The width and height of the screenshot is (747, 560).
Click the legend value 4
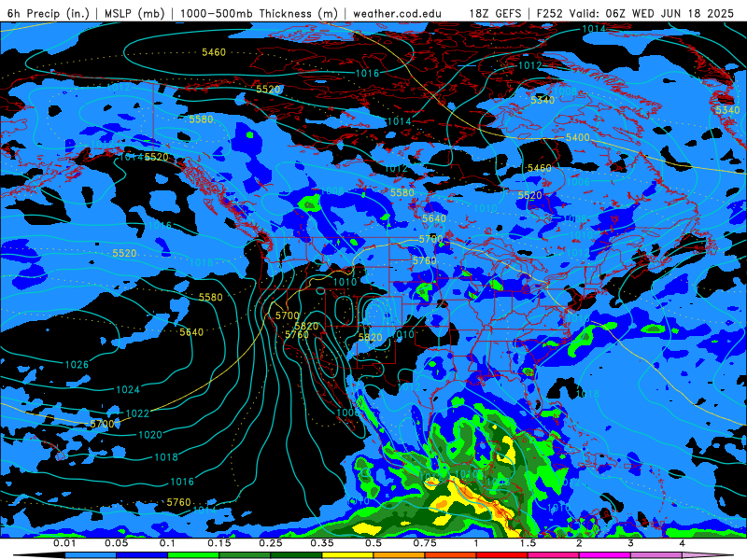[683, 543]
